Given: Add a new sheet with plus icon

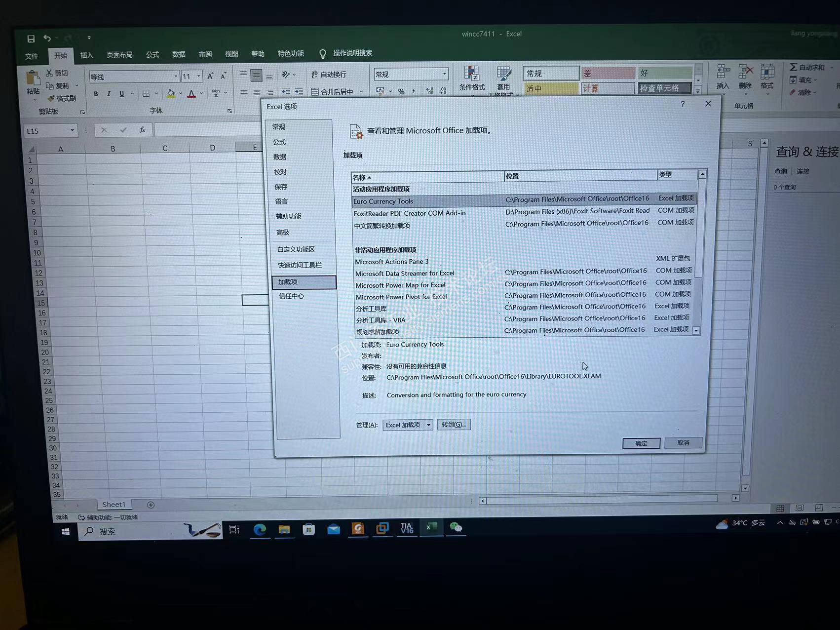Looking at the screenshot, I should (x=151, y=505).
